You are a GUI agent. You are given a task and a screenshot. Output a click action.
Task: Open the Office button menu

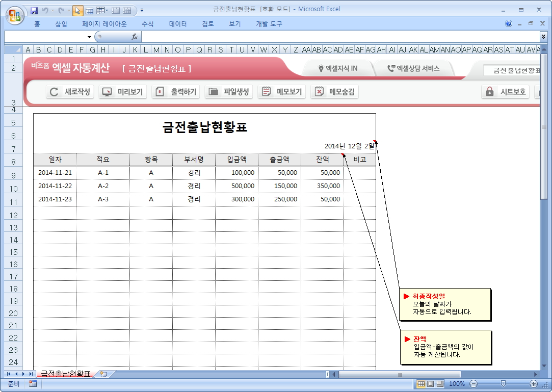click(x=14, y=15)
